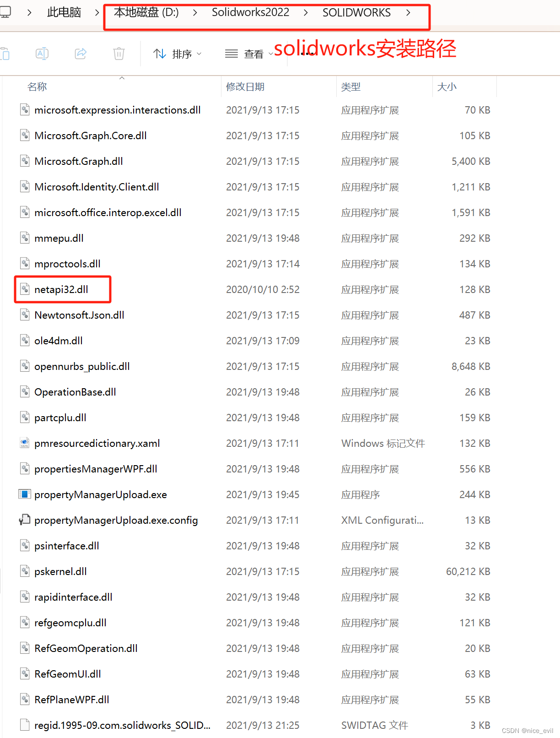Select file icon of partcplu.dll
The image size is (560, 738).
tap(25, 418)
